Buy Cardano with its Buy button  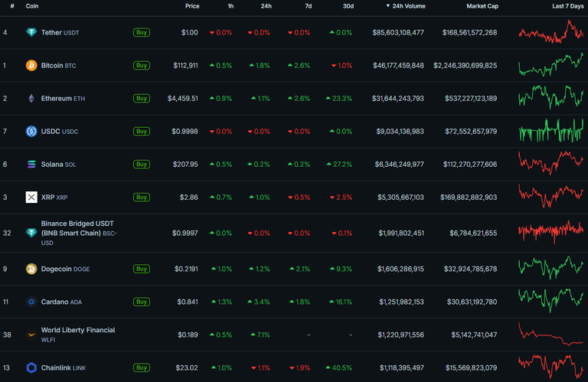[x=142, y=302]
